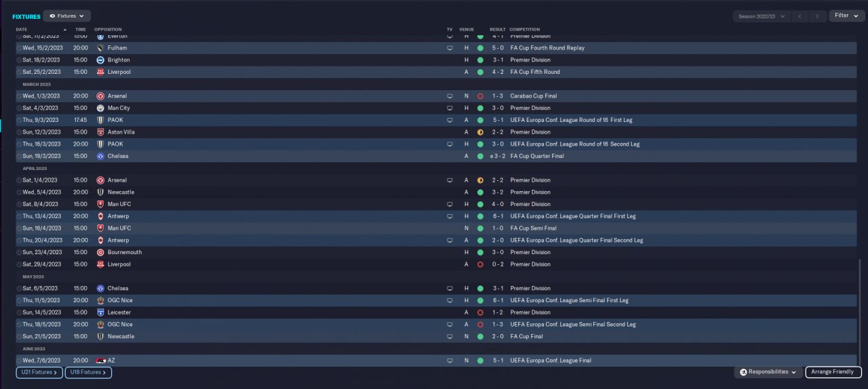Click red loss indicator in Leicester row
The image size is (868, 389).
pyautogui.click(x=480, y=312)
